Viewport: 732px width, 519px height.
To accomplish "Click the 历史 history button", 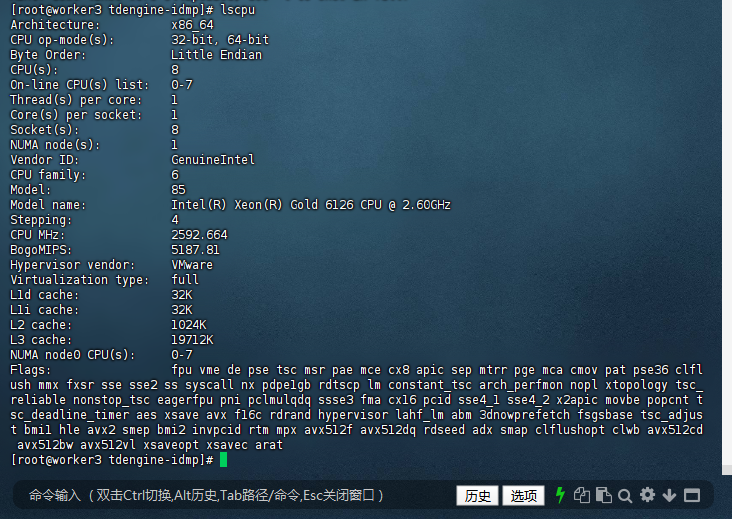I will pyautogui.click(x=477, y=495).
